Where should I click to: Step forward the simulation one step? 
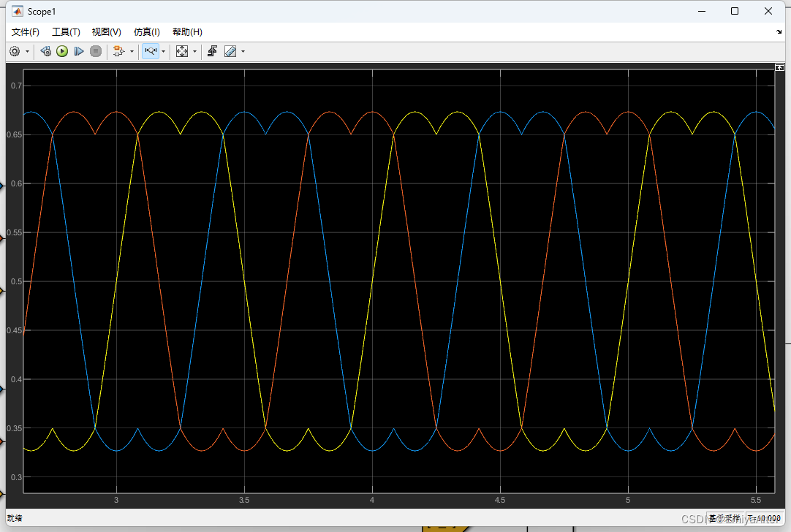(x=80, y=50)
